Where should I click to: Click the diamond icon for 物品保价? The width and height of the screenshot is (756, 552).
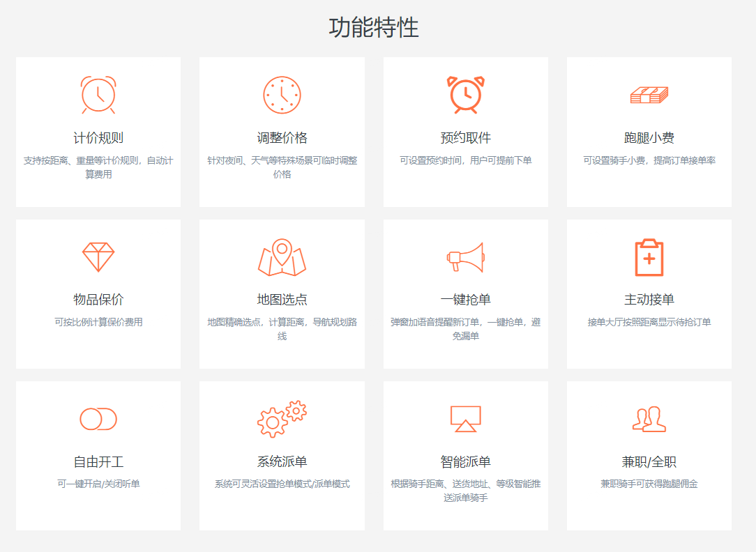point(98,257)
